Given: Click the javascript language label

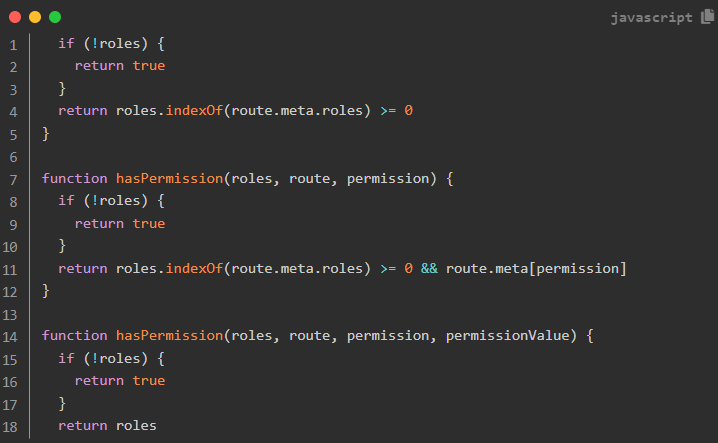Looking at the screenshot, I should click(651, 17).
